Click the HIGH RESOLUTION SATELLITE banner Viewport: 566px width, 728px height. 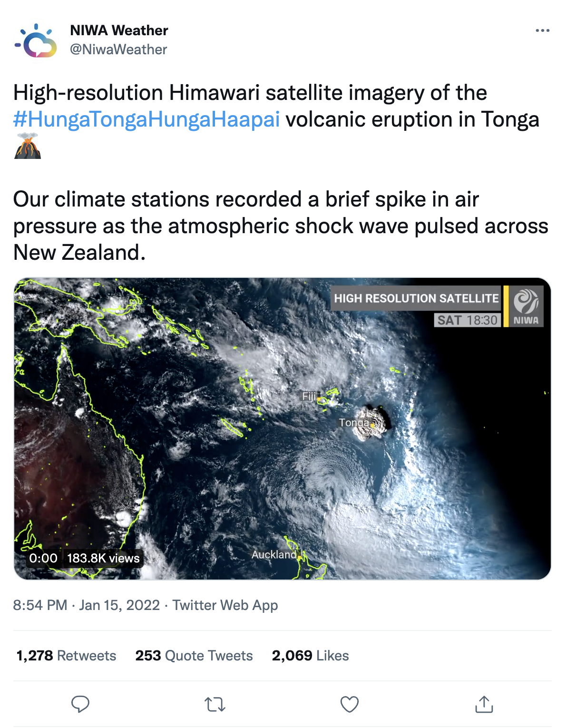click(x=416, y=298)
